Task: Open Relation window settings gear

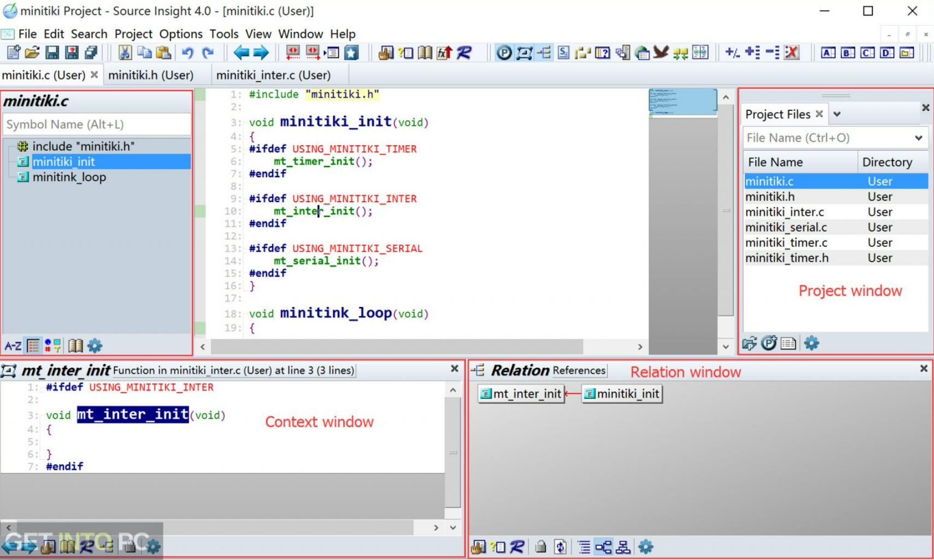Action: tap(645, 547)
